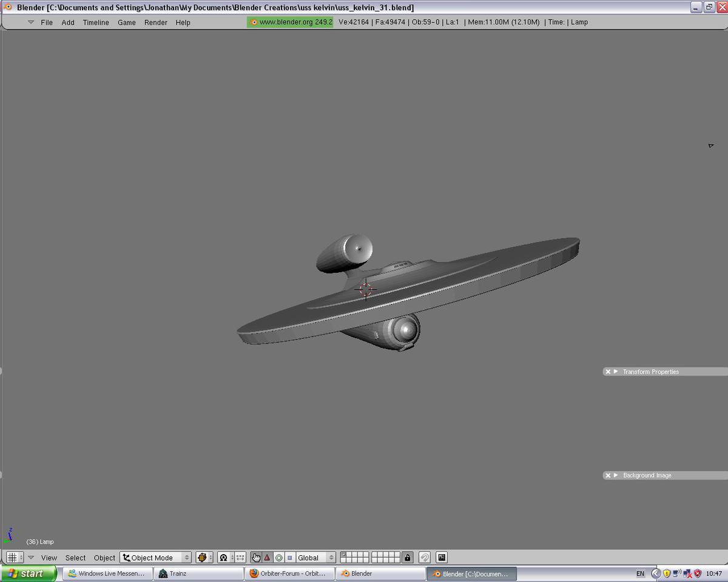Toggle the first layer button
The image size is (728, 582).
point(343,554)
